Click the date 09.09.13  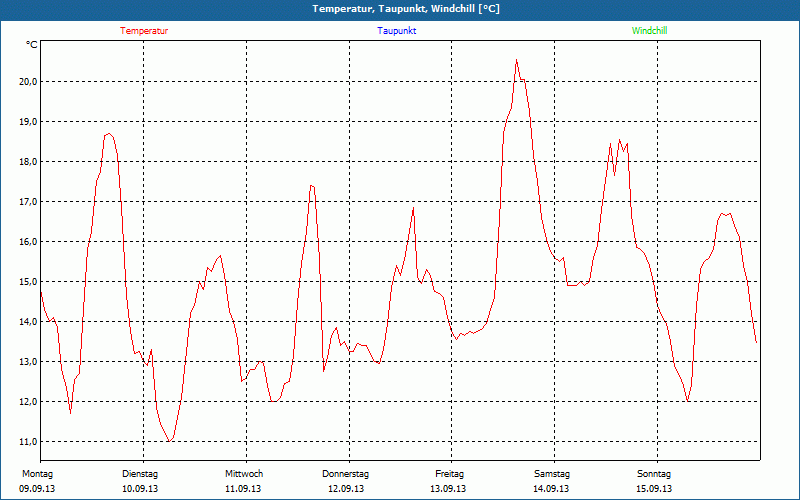pos(37,489)
